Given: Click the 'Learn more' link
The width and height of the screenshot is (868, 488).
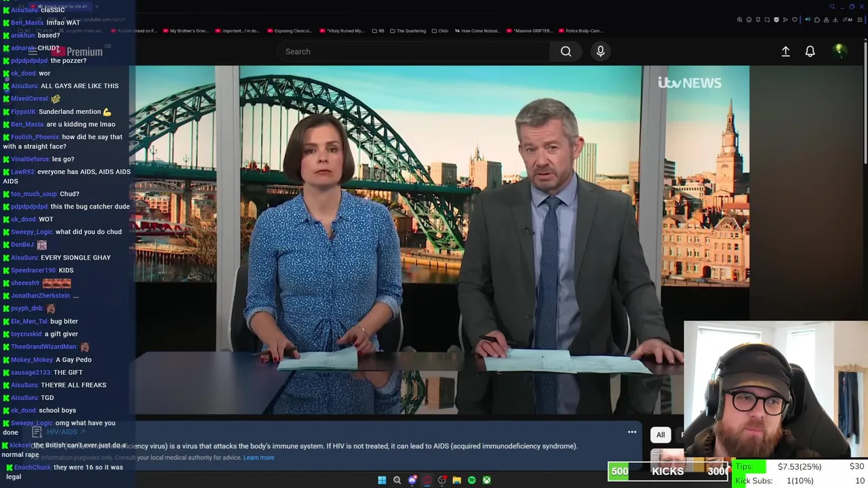Looking at the screenshot, I should pyautogui.click(x=258, y=457).
